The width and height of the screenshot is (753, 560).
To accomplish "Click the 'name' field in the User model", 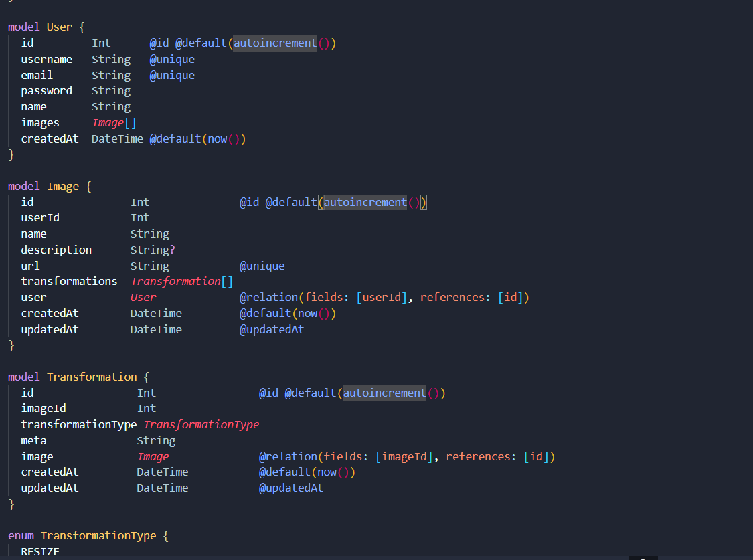I will (x=33, y=106).
